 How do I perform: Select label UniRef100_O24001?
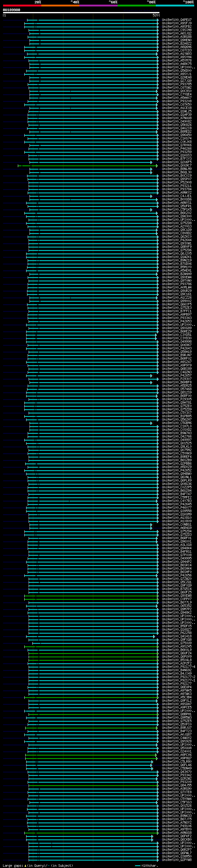(177, 751)
